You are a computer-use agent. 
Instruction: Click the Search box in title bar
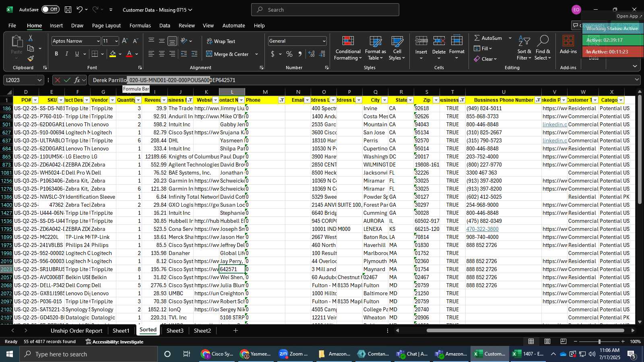tap(325, 10)
